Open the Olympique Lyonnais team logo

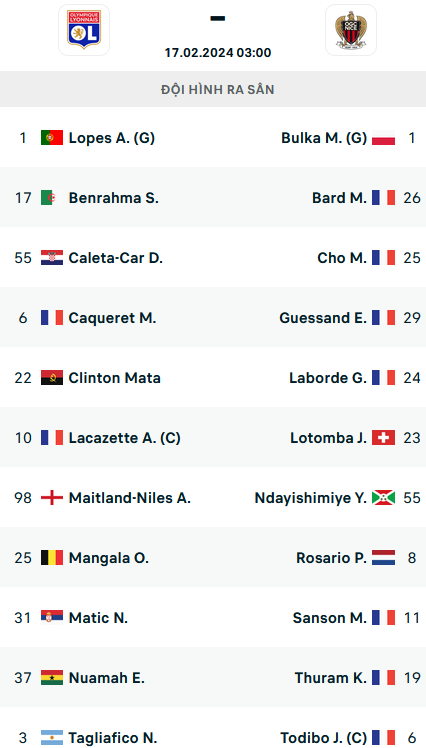84,30
